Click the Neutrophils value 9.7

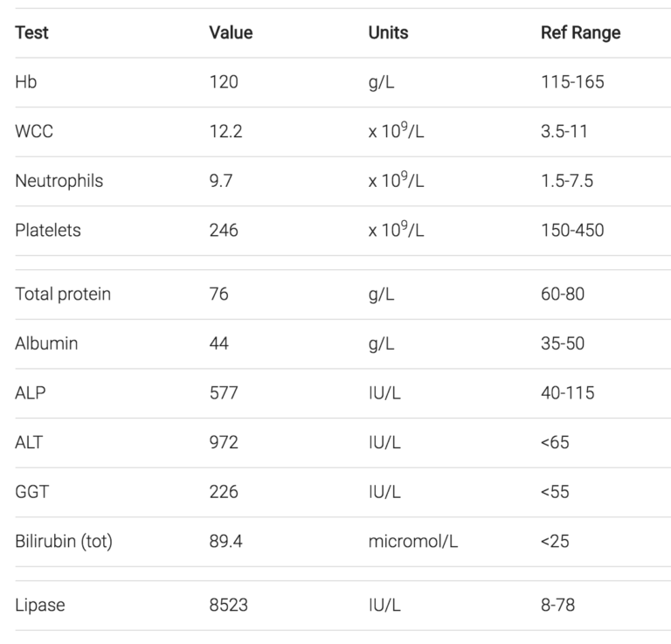219,181
